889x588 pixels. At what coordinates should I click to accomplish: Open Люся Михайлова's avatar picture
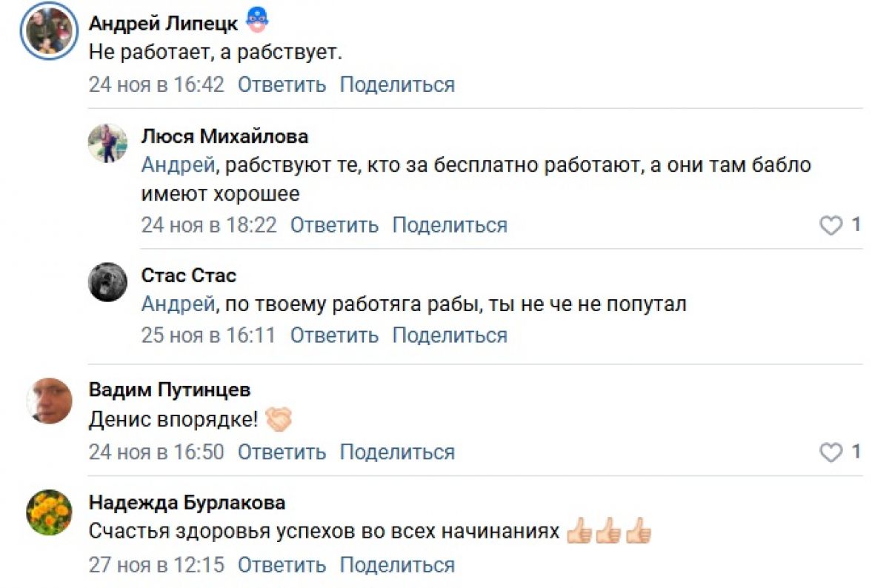pos(107,143)
